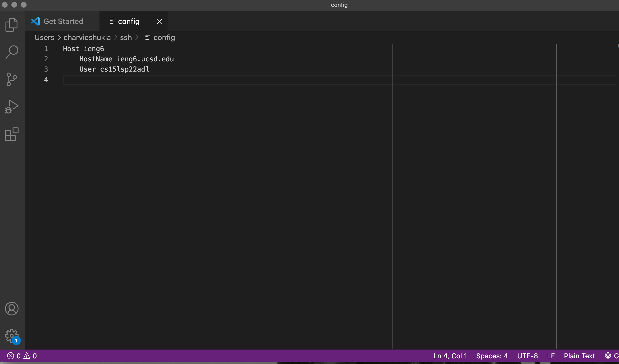Select the config editor tab
619x364 pixels.
point(128,21)
